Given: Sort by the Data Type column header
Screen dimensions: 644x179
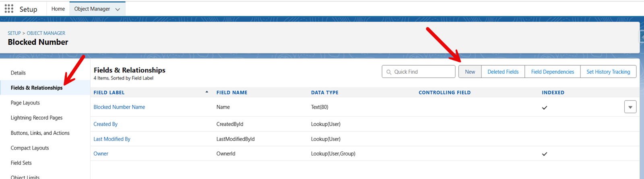Looking at the screenshot, I should pyautogui.click(x=325, y=92).
